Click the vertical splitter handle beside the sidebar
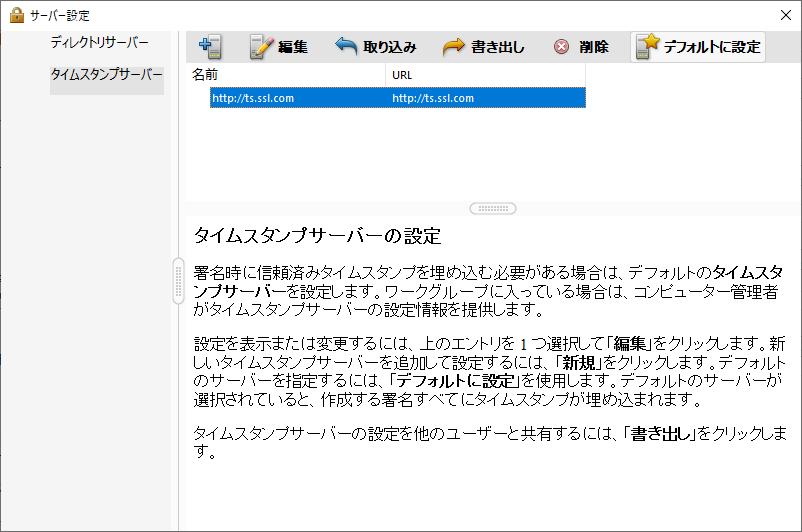802x532 pixels. pos(179,281)
